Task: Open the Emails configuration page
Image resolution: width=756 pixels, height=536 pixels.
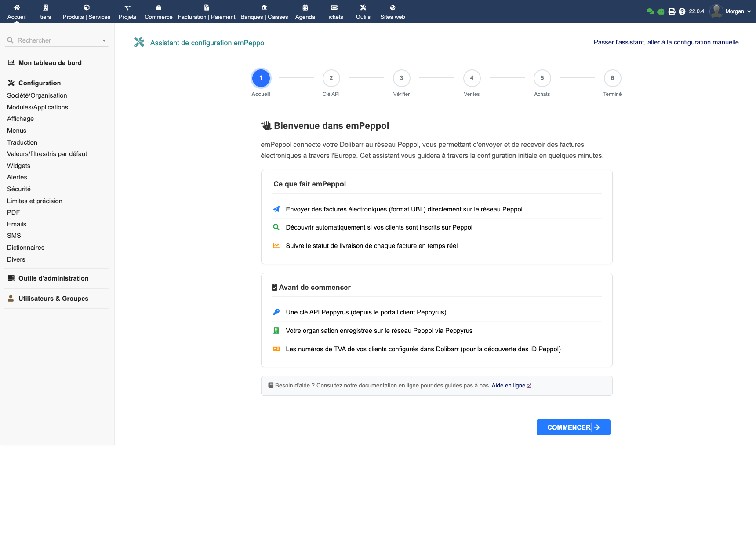Action: point(17,224)
